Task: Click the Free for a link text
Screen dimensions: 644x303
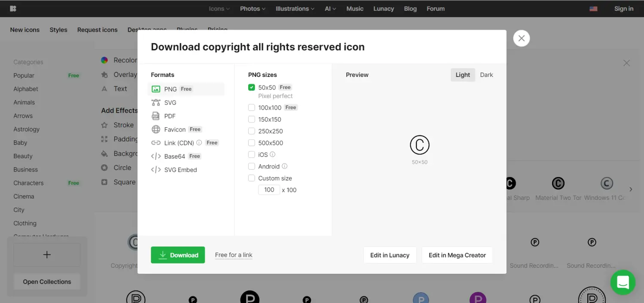Action: click(x=234, y=255)
